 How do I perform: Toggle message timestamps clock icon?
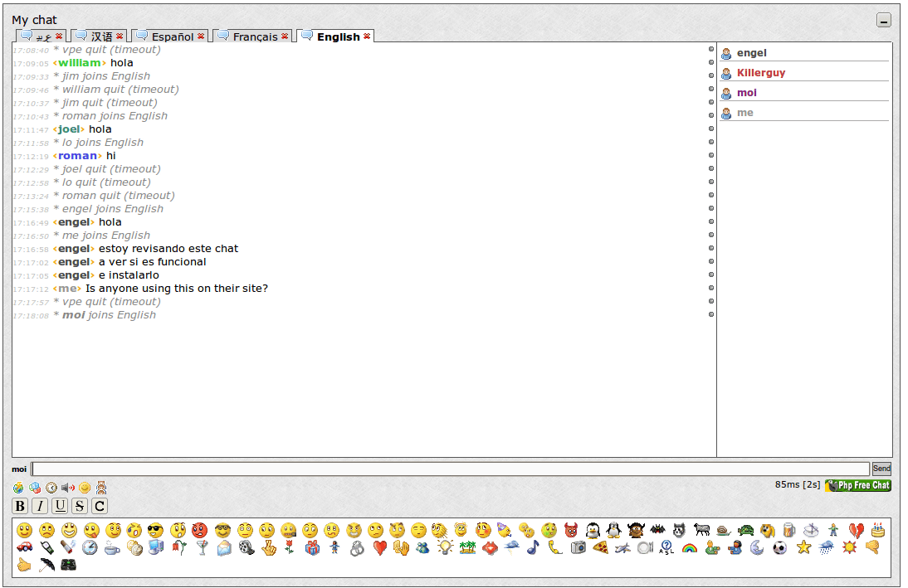point(51,488)
